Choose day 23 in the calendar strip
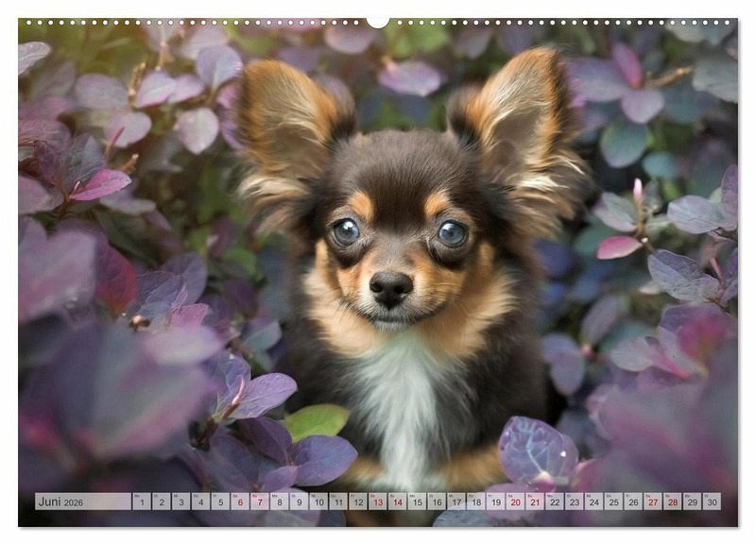This screenshot has width=756, height=545. click(575, 502)
